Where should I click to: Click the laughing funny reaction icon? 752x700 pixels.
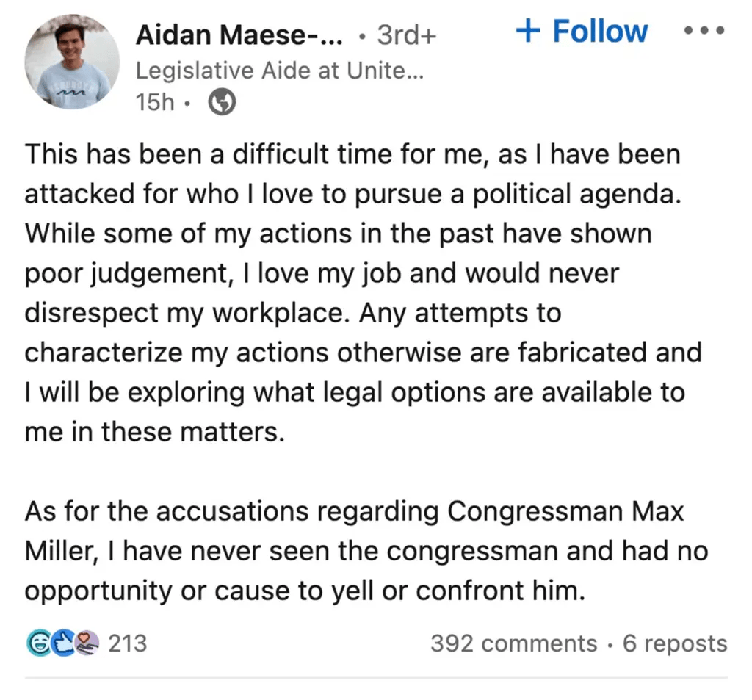pos(36,643)
